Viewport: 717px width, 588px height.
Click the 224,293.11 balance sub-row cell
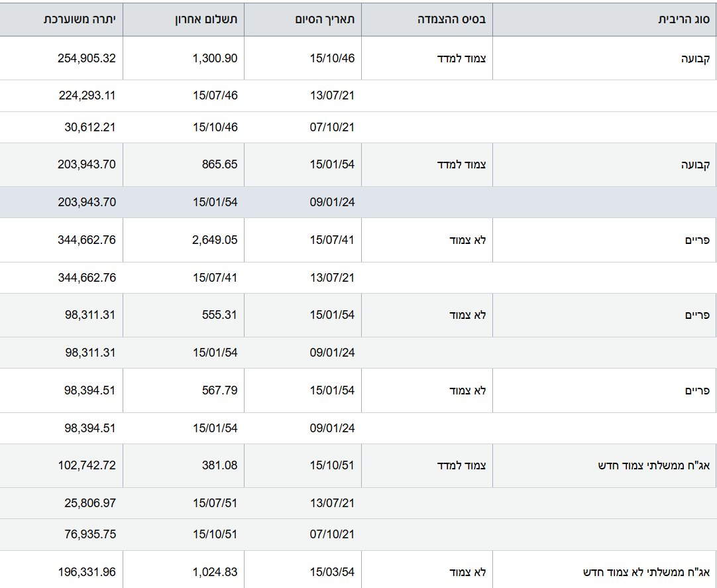(x=87, y=95)
